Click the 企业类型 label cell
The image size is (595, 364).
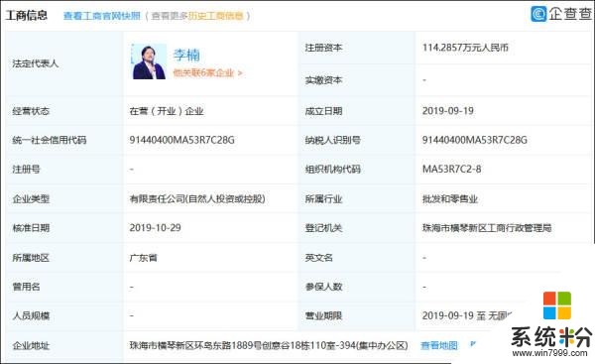click(x=64, y=199)
